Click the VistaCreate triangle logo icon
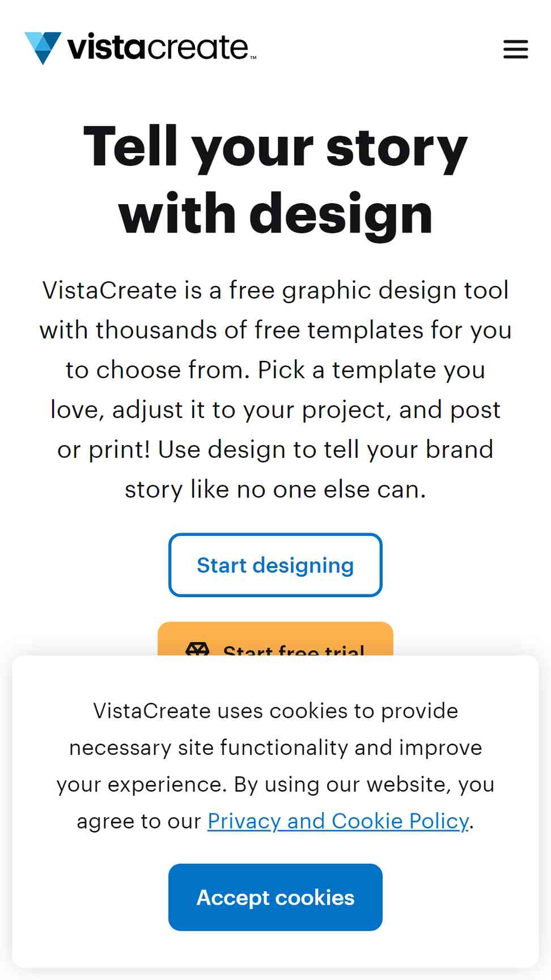Screen dimensions: 551x980 tap(43, 48)
